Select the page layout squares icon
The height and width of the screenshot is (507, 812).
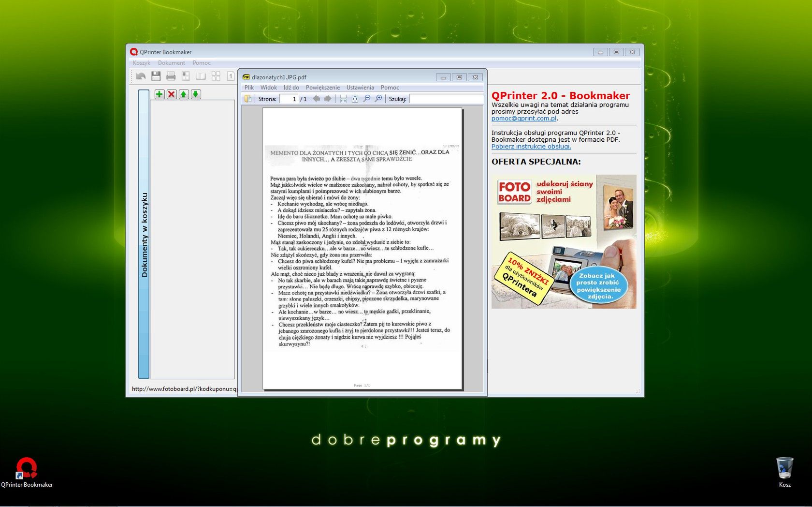coord(186,76)
